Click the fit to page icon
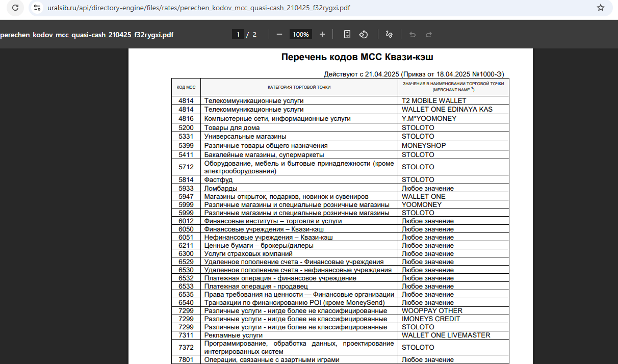The height and width of the screenshot is (364, 618). 347,34
